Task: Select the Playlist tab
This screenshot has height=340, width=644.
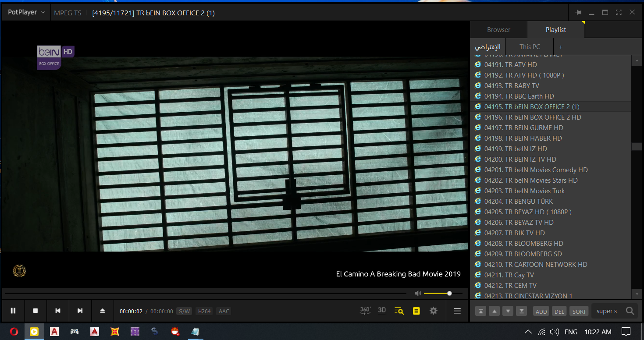Action: [556, 30]
